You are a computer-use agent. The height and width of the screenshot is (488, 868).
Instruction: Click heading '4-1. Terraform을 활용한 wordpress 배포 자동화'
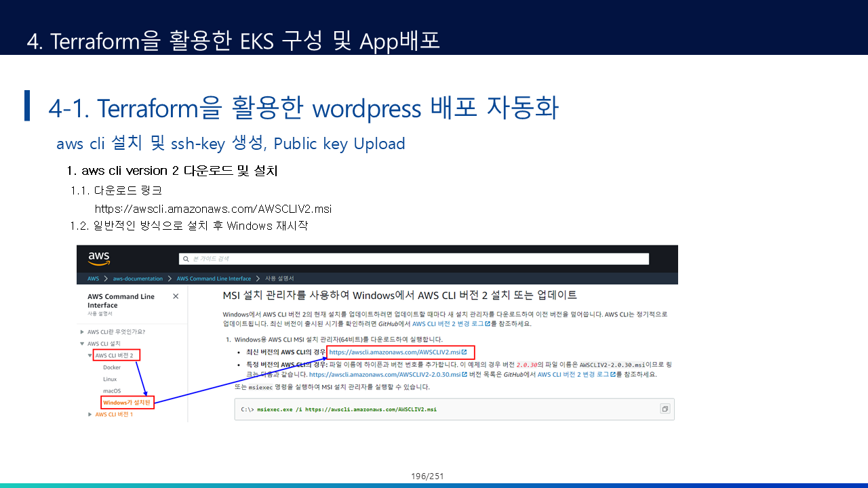point(303,108)
